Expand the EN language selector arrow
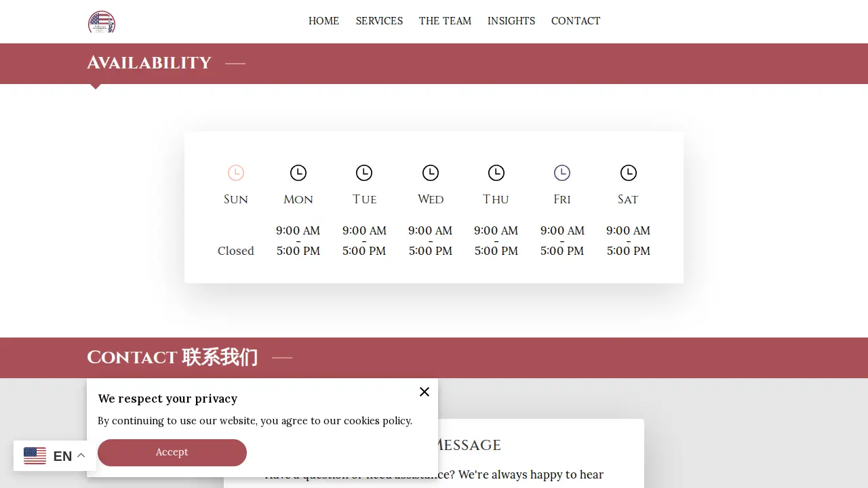Image resolution: width=868 pixels, height=488 pixels. click(x=81, y=455)
